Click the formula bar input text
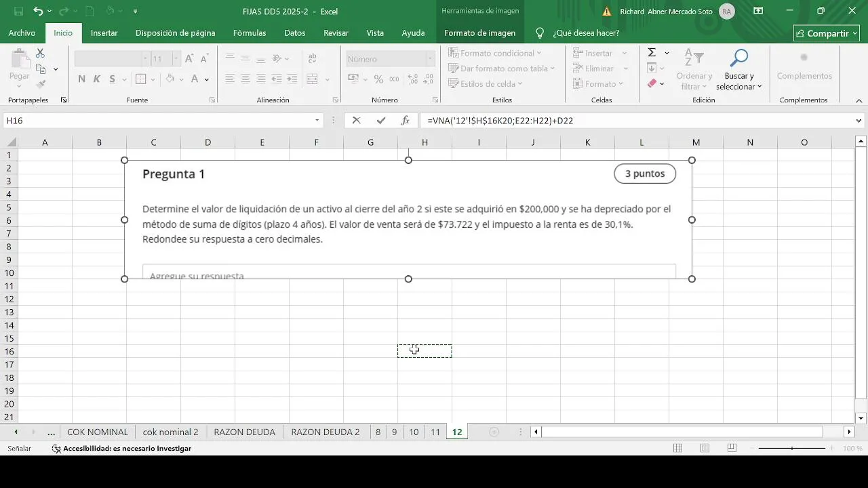The height and width of the screenshot is (488, 868). coord(500,121)
